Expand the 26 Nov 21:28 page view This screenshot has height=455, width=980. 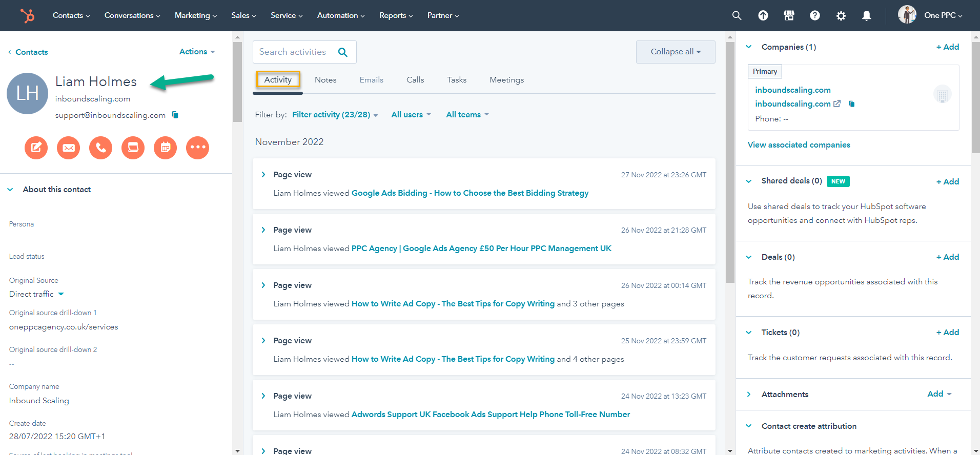click(x=263, y=230)
